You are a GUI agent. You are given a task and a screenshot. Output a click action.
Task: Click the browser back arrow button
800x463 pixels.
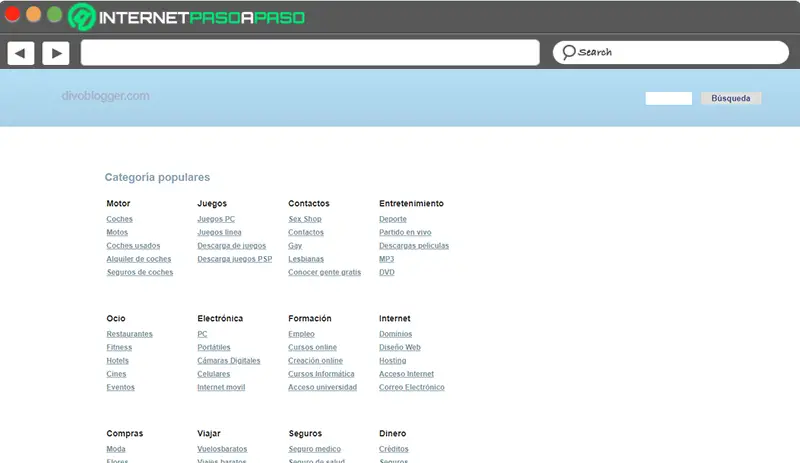(21, 53)
